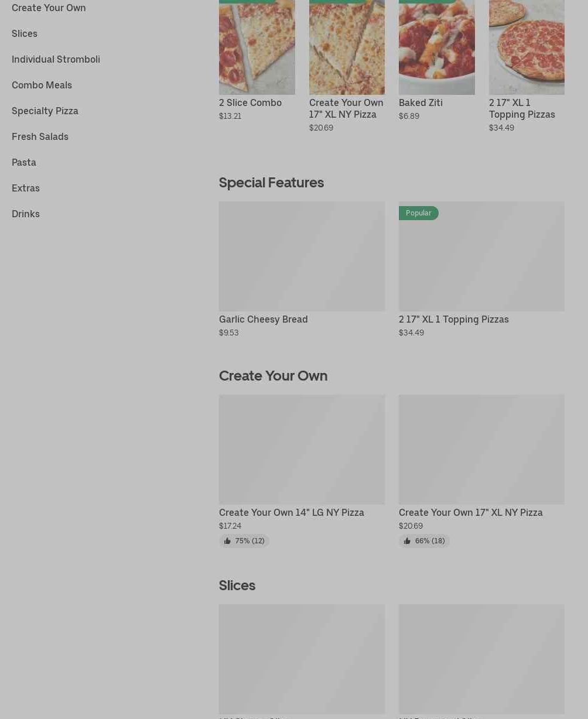The image size is (588, 719).
Task: Open the Extras category
Action: pyautogui.click(x=26, y=188)
